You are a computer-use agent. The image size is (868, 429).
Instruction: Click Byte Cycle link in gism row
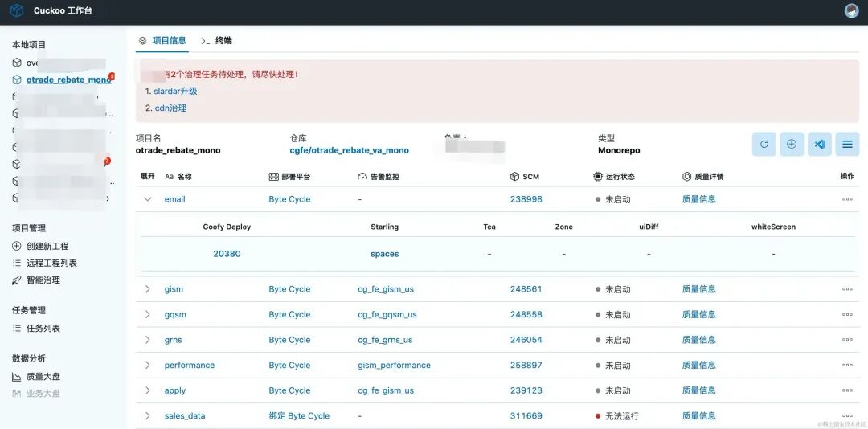pos(289,289)
